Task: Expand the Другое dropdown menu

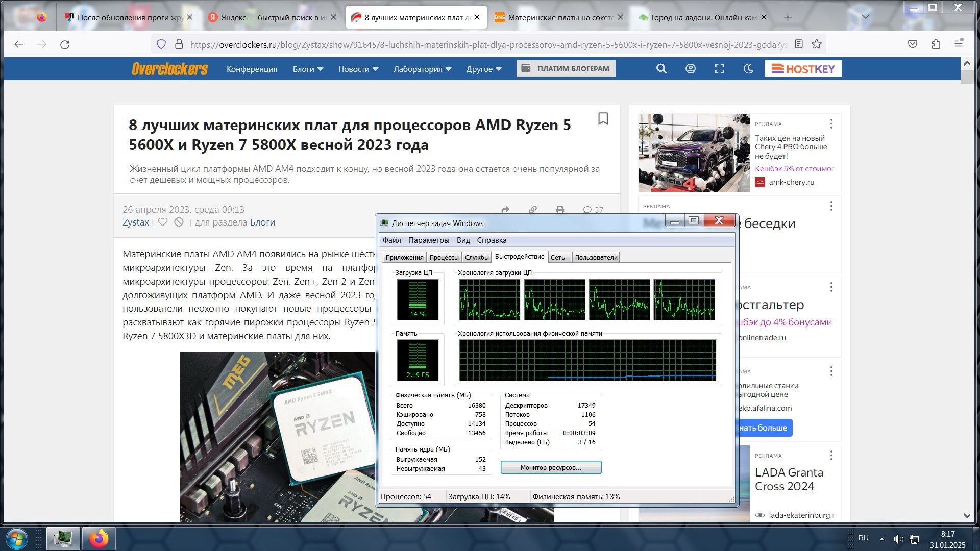Action: click(484, 69)
